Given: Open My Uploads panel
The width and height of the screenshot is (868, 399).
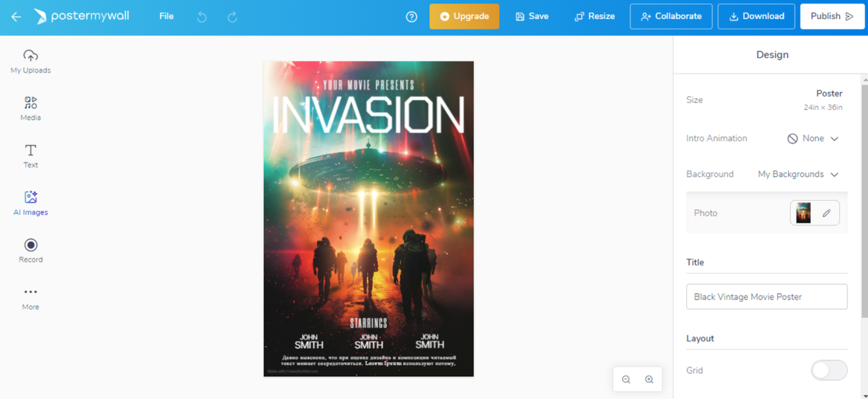Looking at the screenshot, I should pos(31,62).
